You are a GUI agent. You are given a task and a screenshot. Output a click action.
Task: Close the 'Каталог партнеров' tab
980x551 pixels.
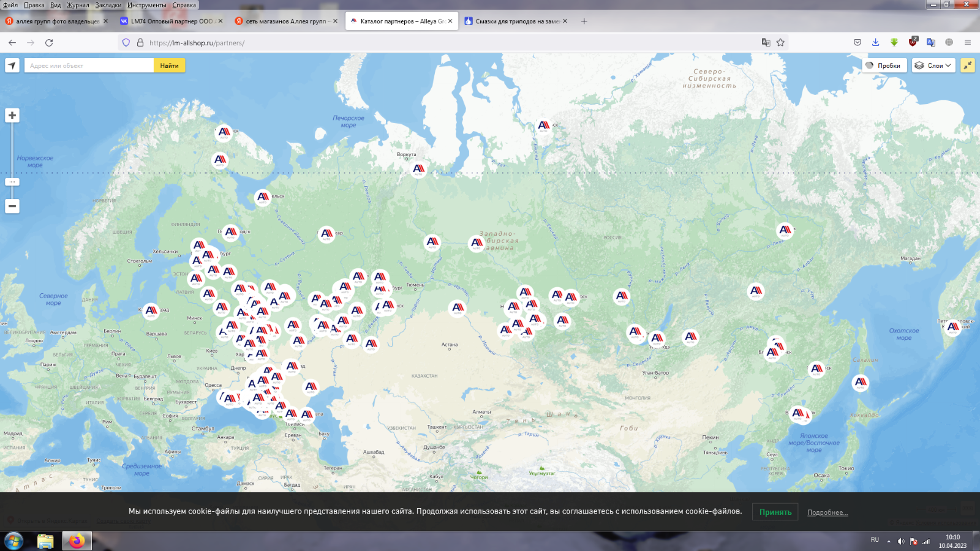coord(450,21)
